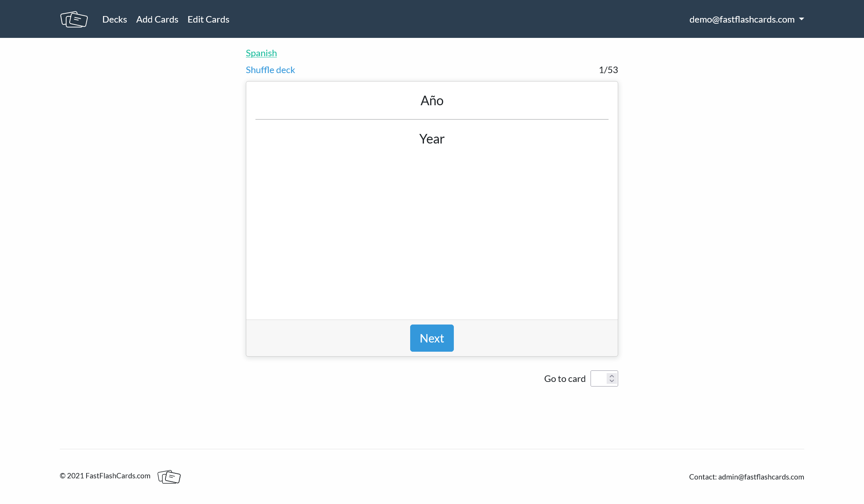864x504 pixels.
Task: Go to Add Cards in navigation
Action: (x=157, y=20)
